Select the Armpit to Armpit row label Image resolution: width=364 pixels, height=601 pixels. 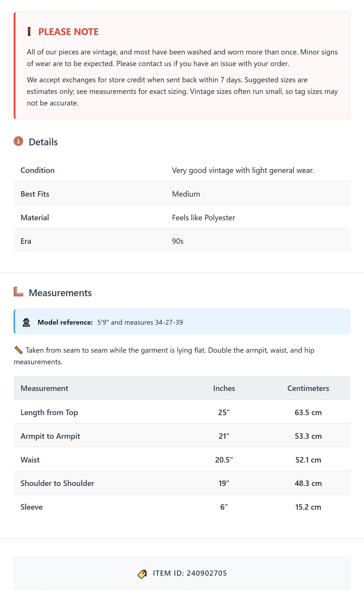pyautogui.click(x=50, y=436)
